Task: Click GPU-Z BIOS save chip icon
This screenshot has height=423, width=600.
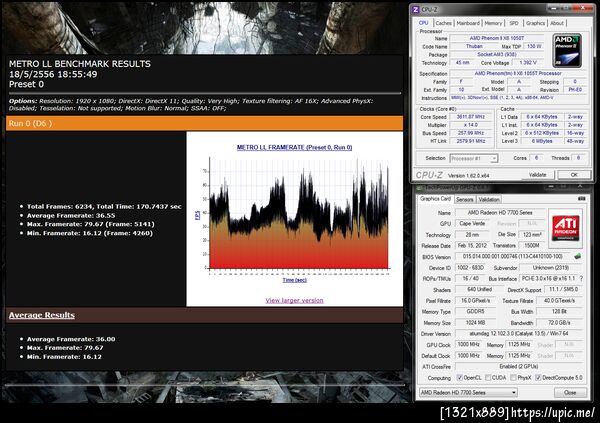Action: coord(577,256)
